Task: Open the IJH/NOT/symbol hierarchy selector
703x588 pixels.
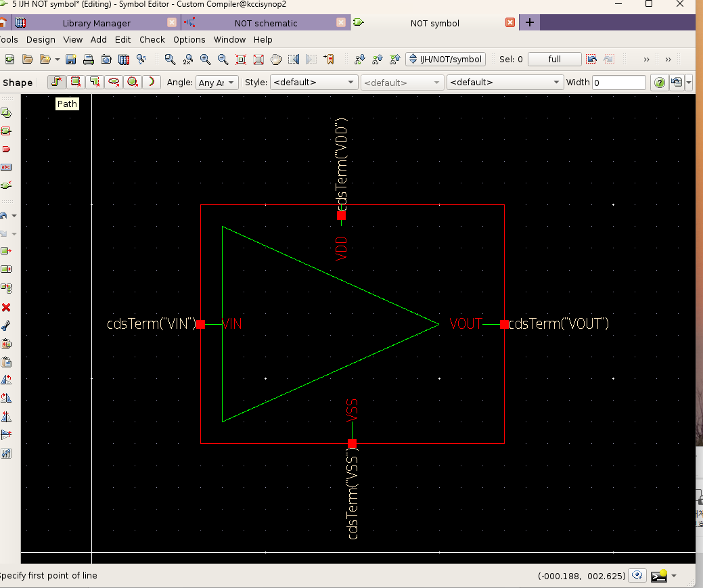Action: point(446,59)
